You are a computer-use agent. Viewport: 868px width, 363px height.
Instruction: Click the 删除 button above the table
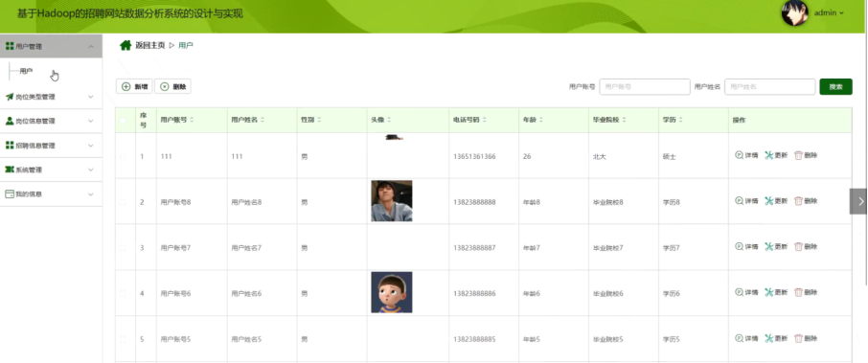point(172,86)
